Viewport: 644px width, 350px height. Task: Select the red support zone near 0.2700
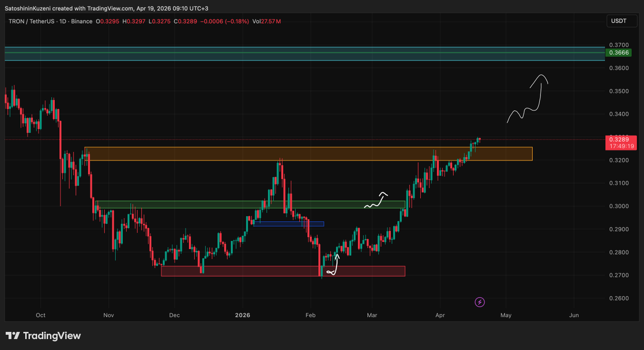pos(283,271)
